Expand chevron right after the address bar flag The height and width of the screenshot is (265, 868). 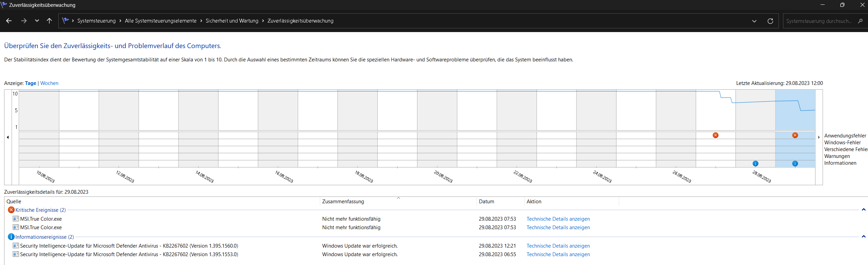[73, 21]
